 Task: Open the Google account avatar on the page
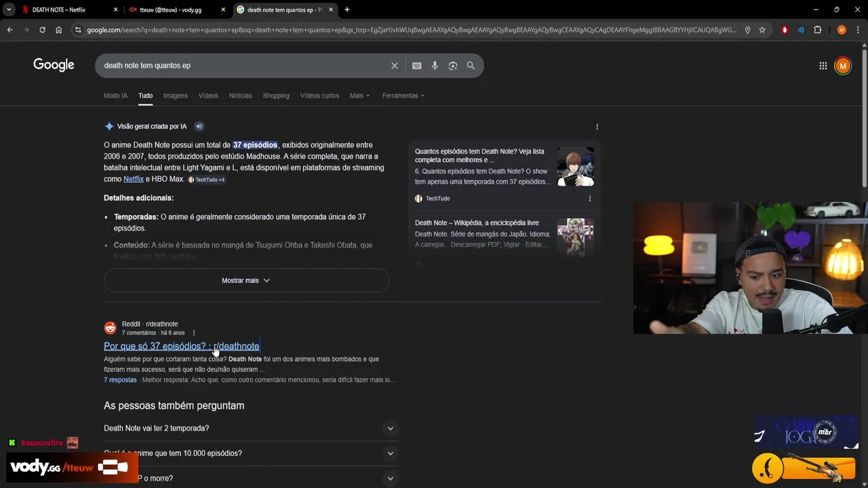pos(843,66)
